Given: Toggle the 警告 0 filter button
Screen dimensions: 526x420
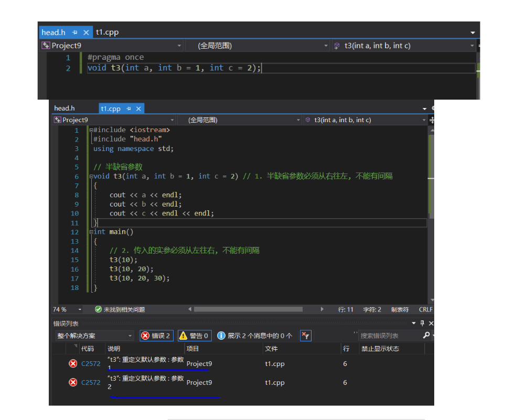Looking at the screenshot, I should 195,336.
